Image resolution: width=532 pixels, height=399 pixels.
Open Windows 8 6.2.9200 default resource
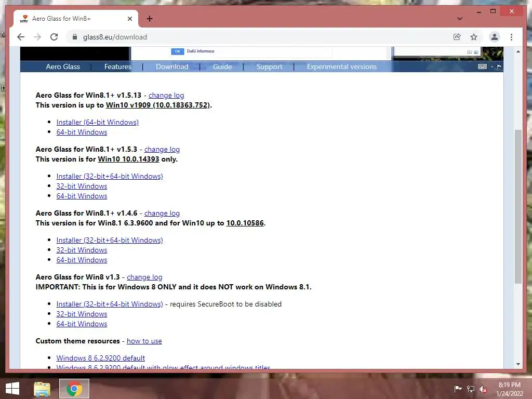(100, 358)
